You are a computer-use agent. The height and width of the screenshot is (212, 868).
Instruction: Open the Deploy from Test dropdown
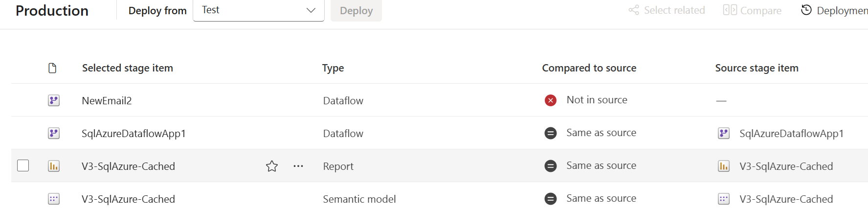(259, 10)
